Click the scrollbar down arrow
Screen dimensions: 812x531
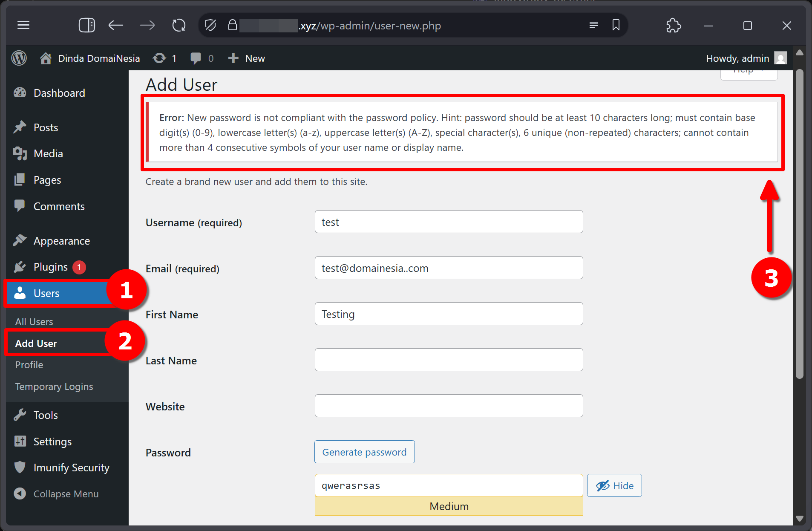800,519
